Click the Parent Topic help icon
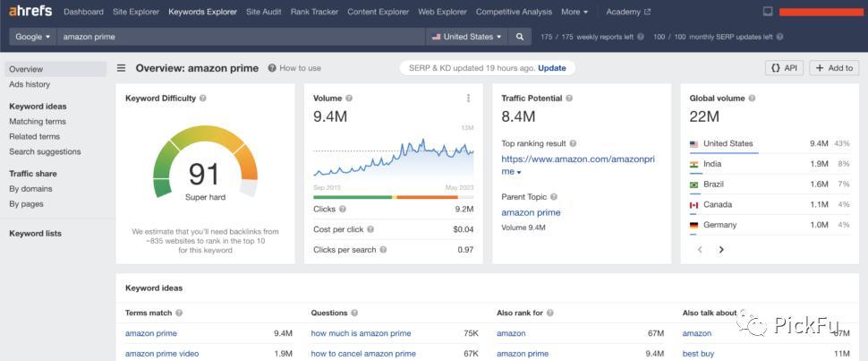The width and height of the screenshot is (868, 361). click(x=554, y=197)
